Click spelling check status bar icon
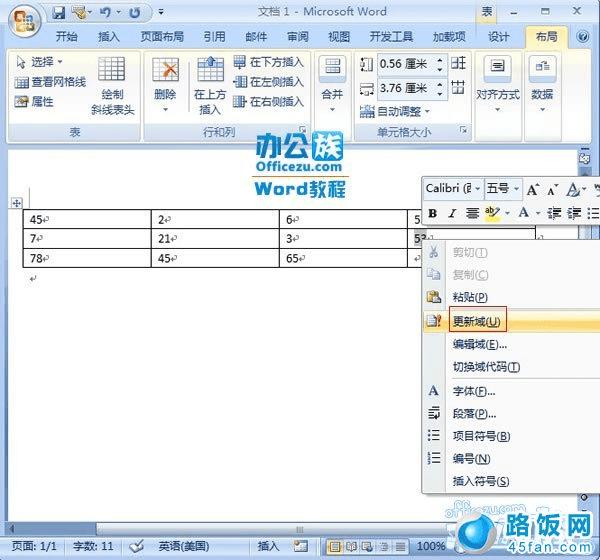600x560 pixels. tap(136, 546)
